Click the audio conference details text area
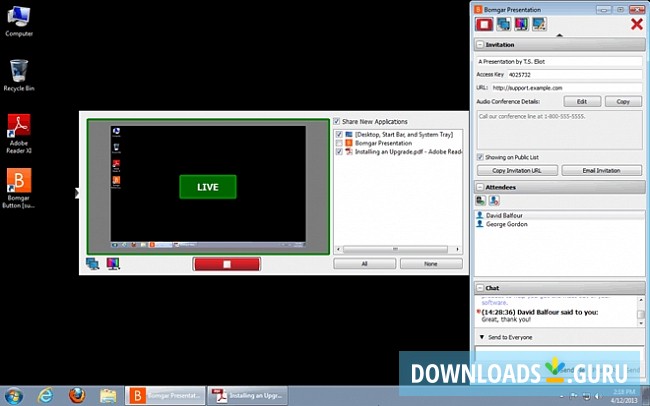This screenshot has width=650, height=406. click(x=559, y=130)
